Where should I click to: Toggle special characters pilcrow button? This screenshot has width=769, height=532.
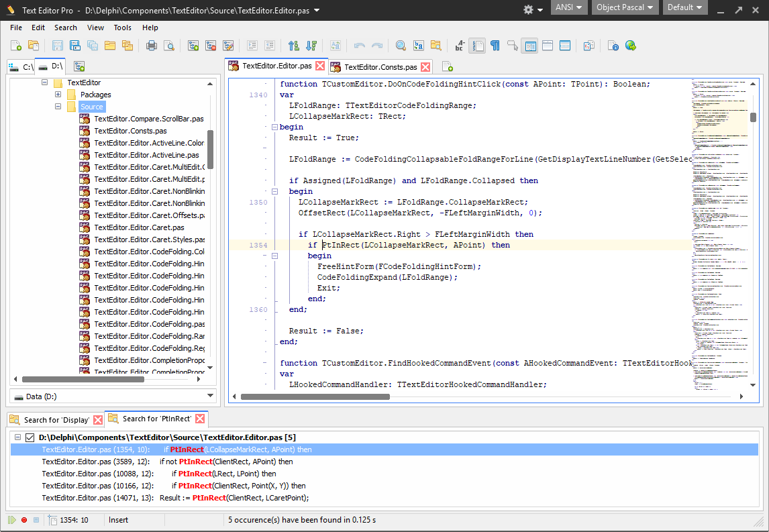pos(495,46)
